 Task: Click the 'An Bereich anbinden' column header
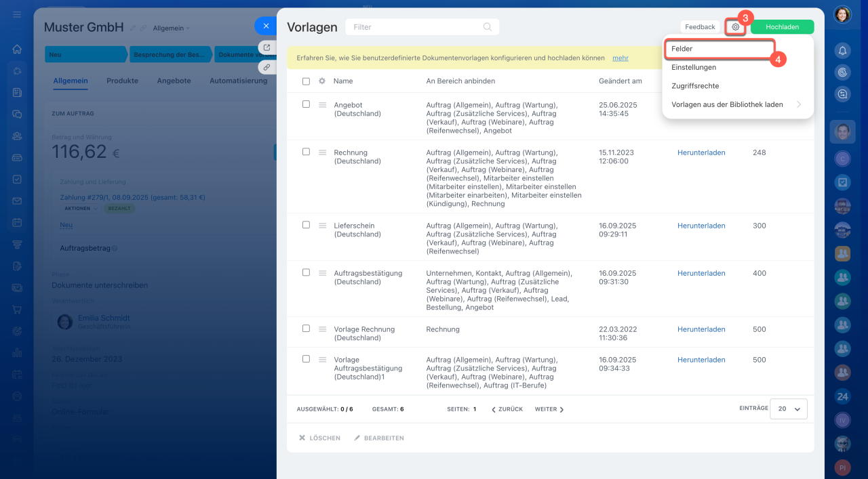click(460, 81)
